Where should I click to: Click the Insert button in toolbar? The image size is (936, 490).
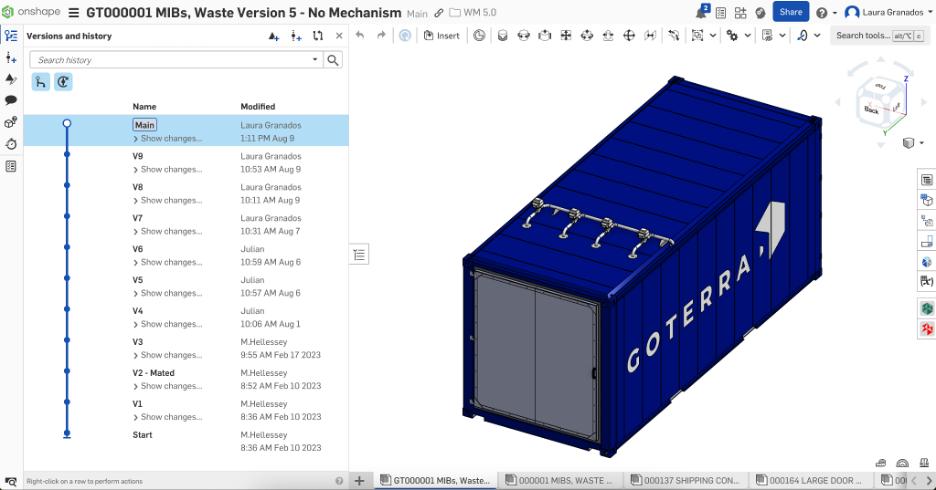(442, 35)
